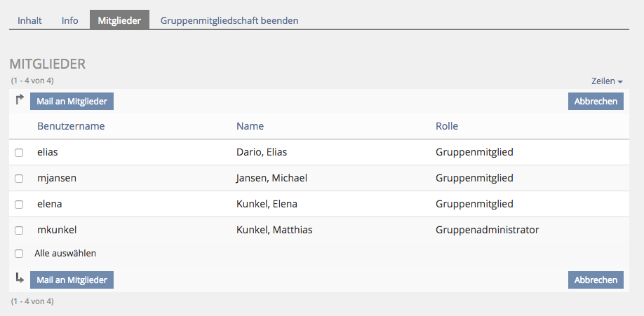Open the Zeilen rows dropdown
The image size is (644, 316).
tap(607, 81)
